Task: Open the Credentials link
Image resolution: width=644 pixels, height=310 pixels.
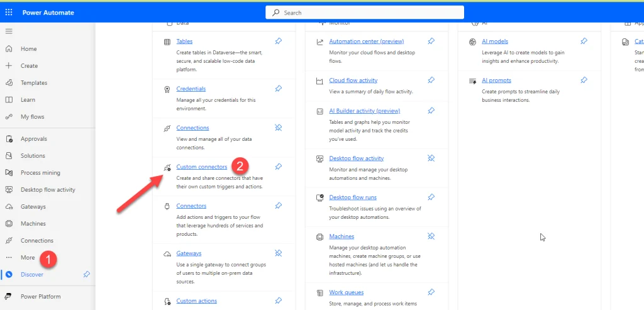Action: [191, 89]
